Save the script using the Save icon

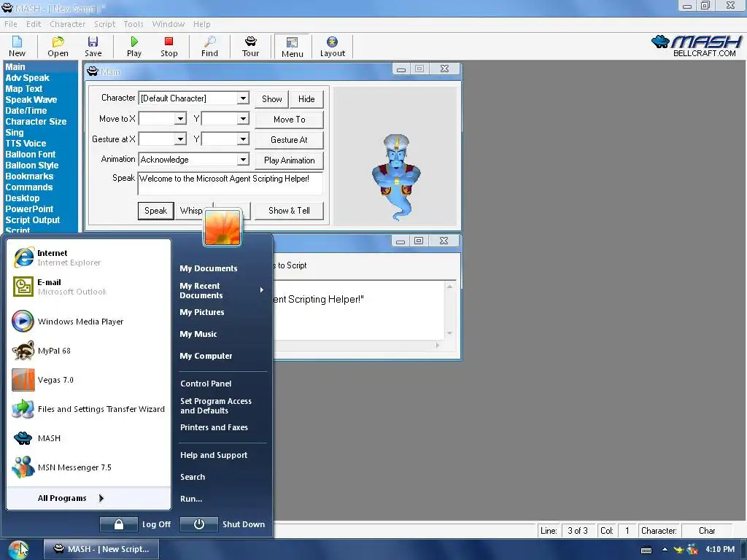pyautogui.click(x=93, y=47)
